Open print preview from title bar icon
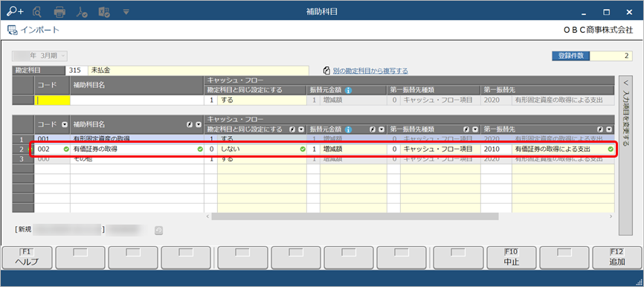Image resolution: width=644 pixels, height=287 pixels. point(37,13)
